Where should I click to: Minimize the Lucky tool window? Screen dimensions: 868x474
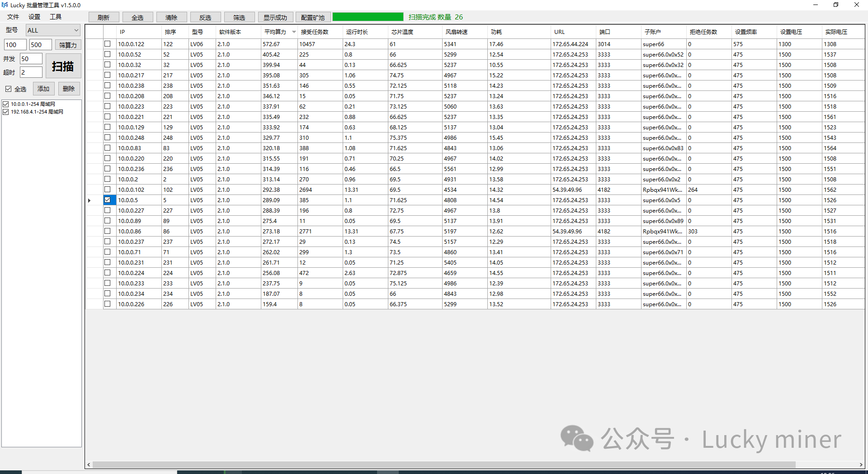[x=816, y=5]
